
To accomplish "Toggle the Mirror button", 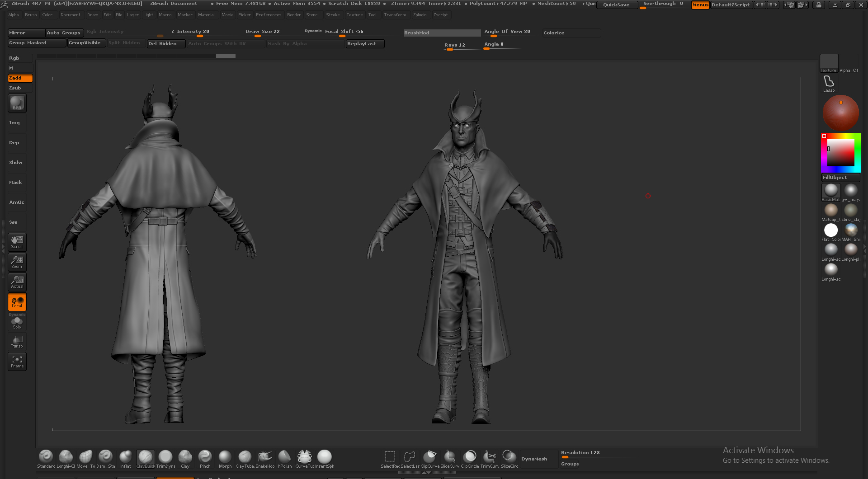I will click(26, 33).
